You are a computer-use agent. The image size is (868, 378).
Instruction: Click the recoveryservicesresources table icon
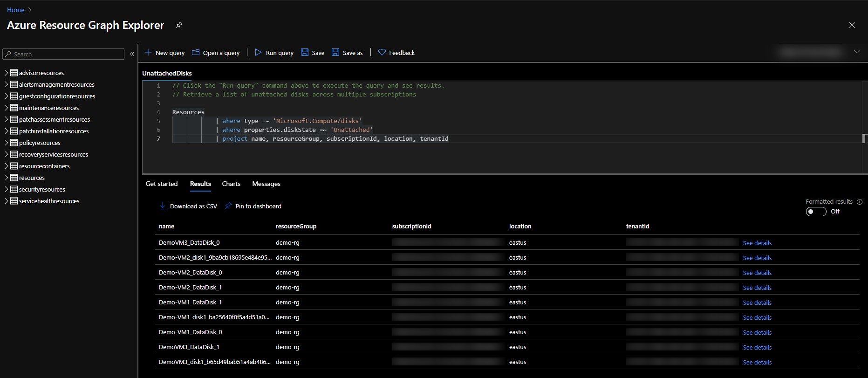14,154
